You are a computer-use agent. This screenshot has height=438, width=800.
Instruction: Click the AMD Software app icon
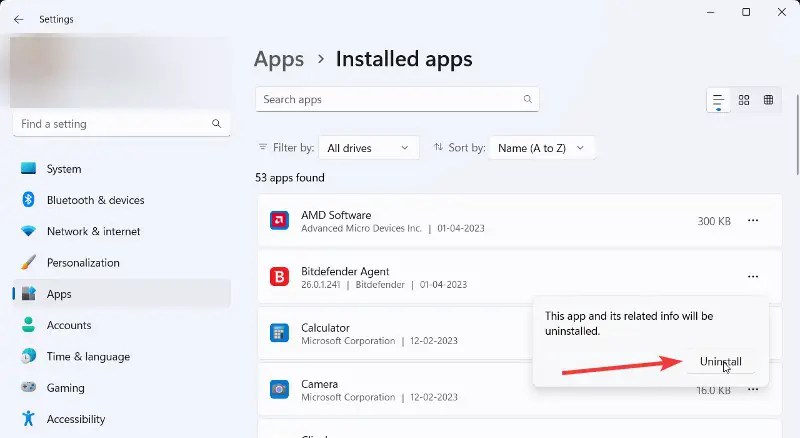(279, 221)
